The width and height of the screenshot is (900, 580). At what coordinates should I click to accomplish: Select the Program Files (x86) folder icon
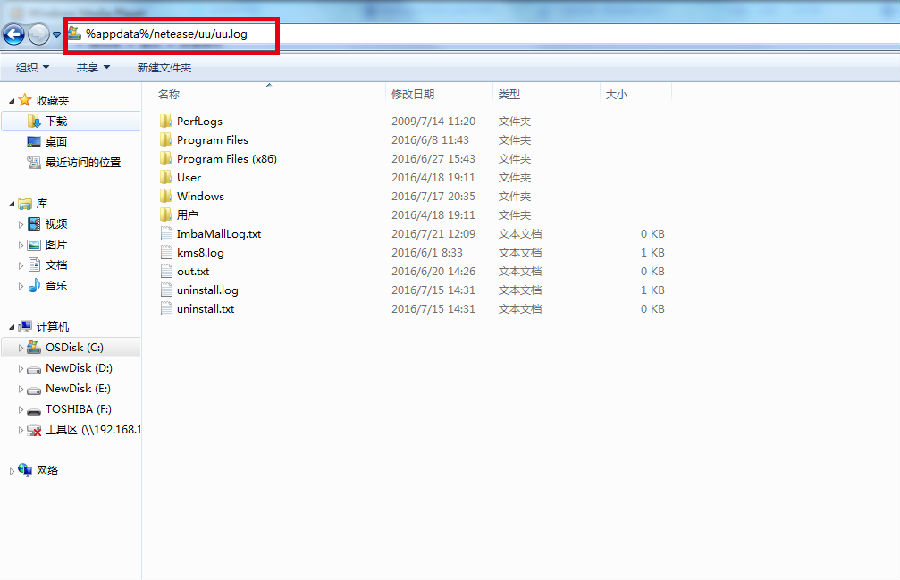tap(166, 159)
